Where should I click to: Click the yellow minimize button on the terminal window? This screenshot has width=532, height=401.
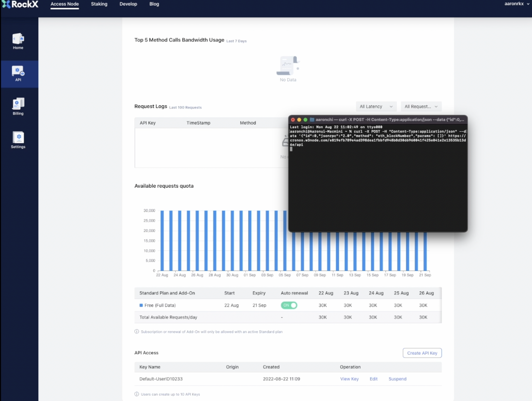pyautogui.click(x=299, y=120)
